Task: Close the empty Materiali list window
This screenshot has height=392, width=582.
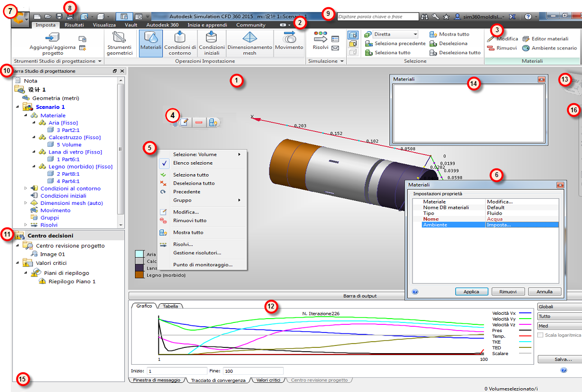Action: pyautogui.click(x=541, y=79)
